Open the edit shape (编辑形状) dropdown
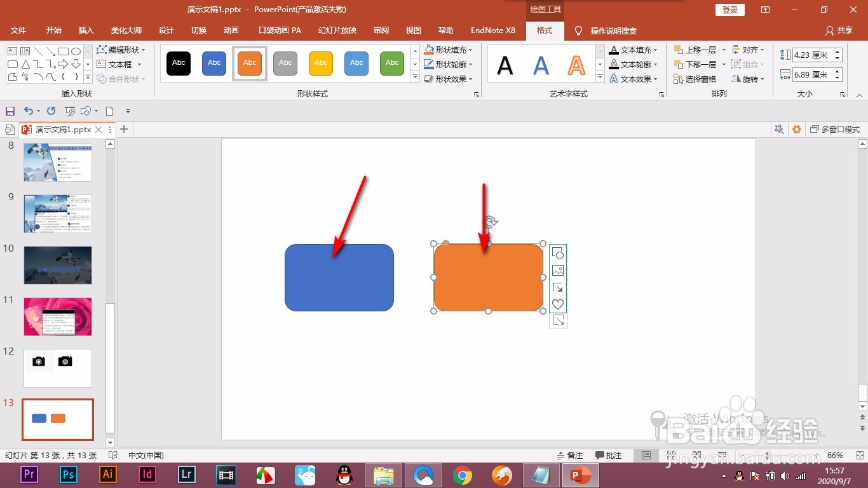Viewport: 868px width, 488px height. pos(121,50)
